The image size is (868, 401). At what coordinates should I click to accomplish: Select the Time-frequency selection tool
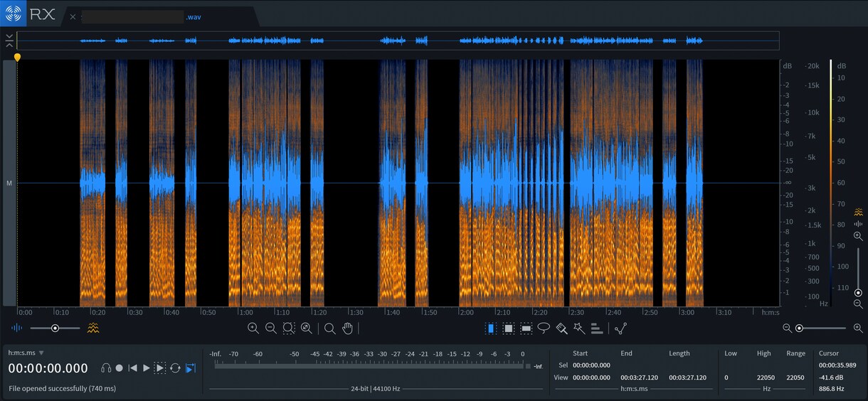509,328
